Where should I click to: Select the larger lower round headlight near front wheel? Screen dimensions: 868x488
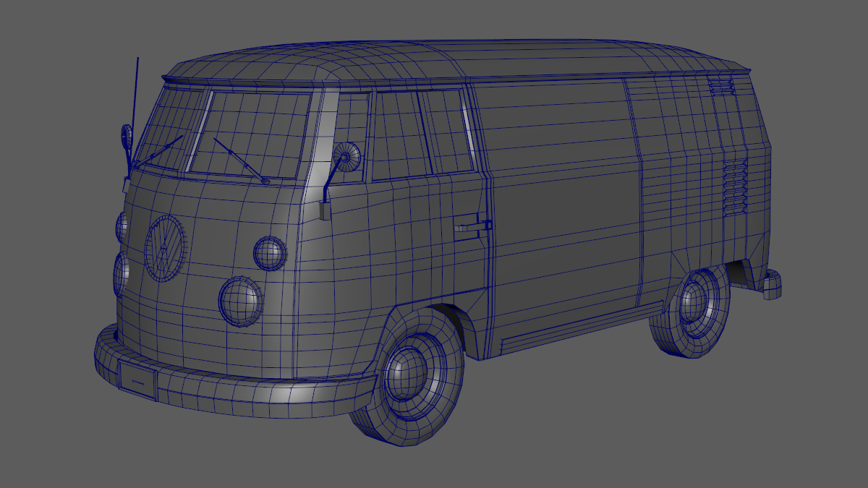pos(240,301)
